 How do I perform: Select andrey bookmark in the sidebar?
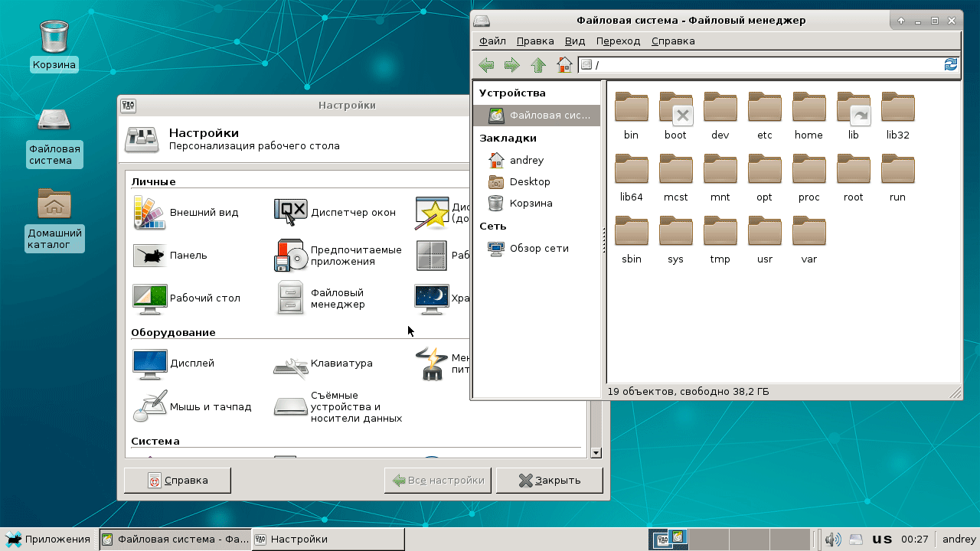point(526,161)
